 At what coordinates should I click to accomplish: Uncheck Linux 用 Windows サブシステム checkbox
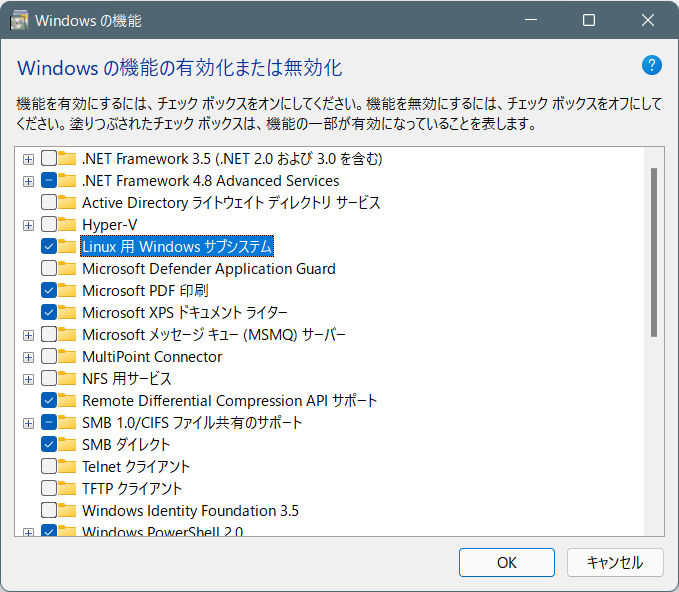tap(49, 246)
